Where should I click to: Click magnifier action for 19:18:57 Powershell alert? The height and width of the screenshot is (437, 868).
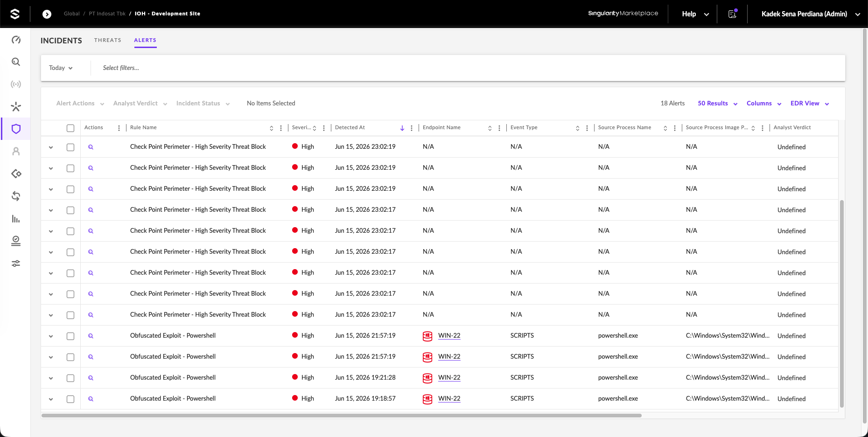click(x=91, y=399)
